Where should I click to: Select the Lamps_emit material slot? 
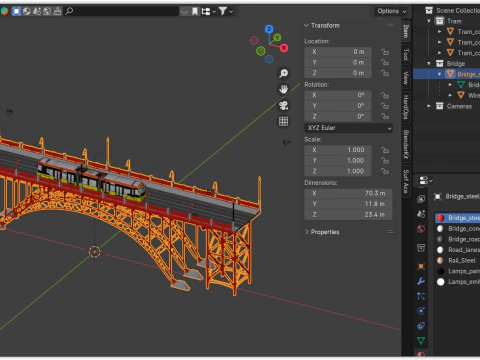(x=457, y=282)
